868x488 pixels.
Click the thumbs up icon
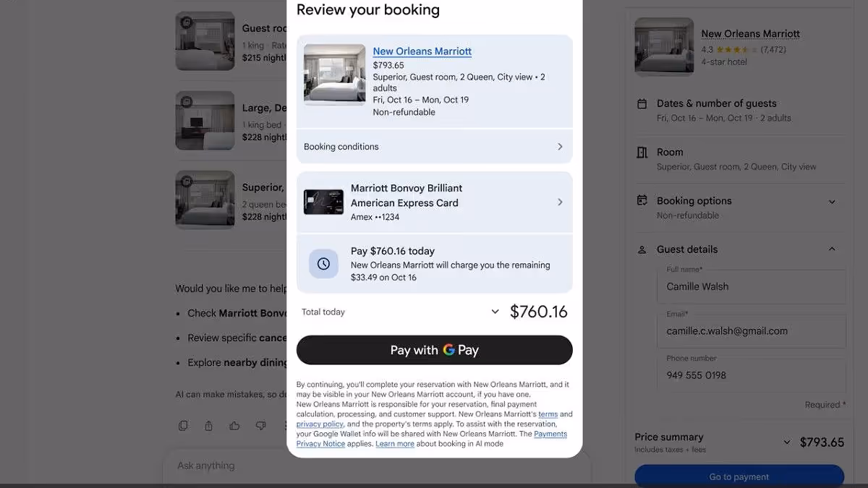click(234, 426)
